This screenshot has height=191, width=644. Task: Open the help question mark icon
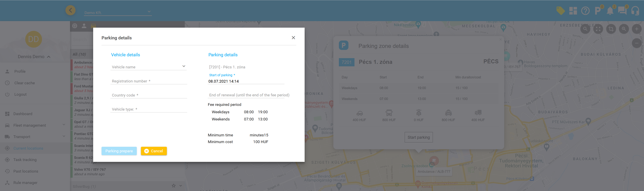pos(585,11)
